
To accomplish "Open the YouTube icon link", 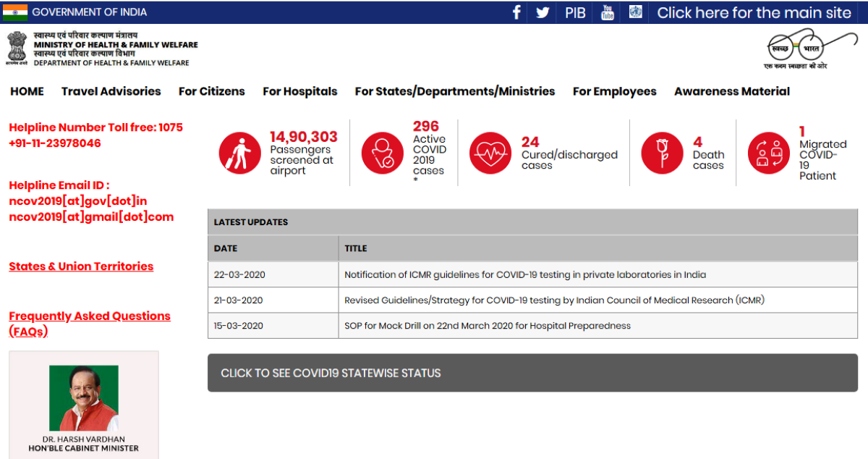I will pos(608,12).
